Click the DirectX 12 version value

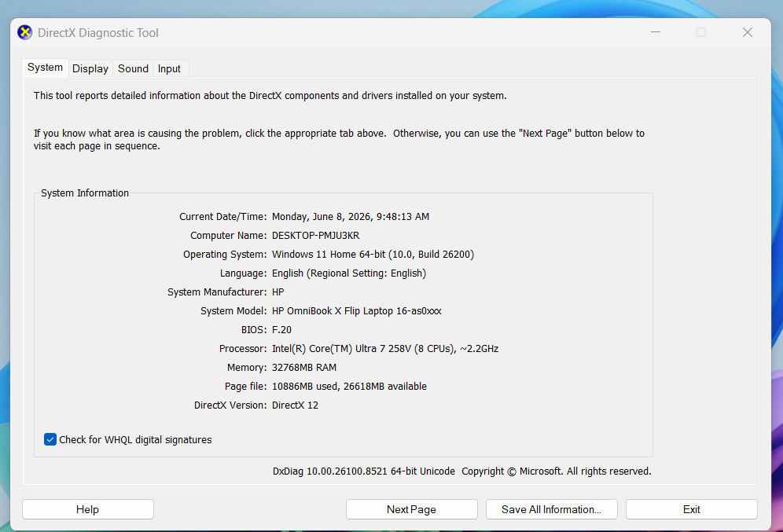(x=295, y=405)
